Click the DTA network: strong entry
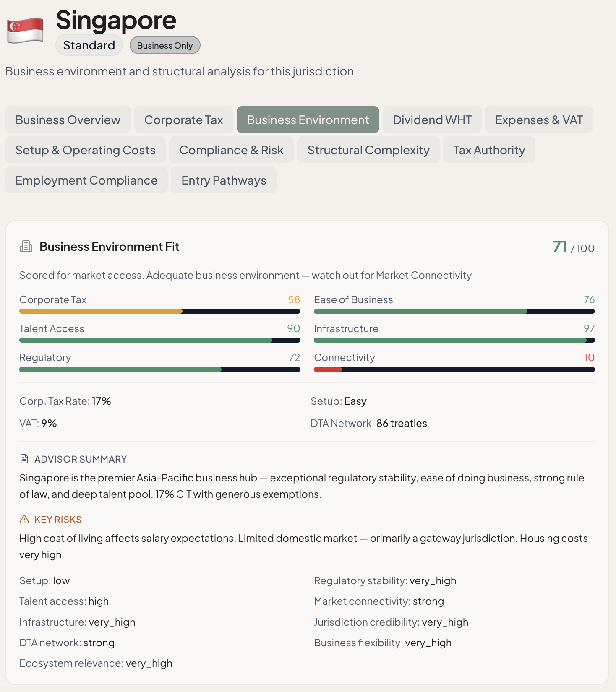Screen dimensions: 616x692 click(67, 643)
